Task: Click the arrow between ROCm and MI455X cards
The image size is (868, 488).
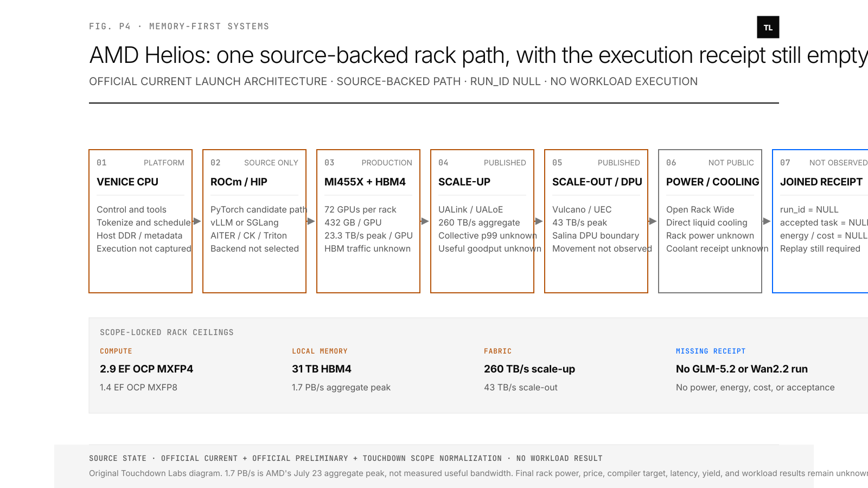Action: (311, 221)
